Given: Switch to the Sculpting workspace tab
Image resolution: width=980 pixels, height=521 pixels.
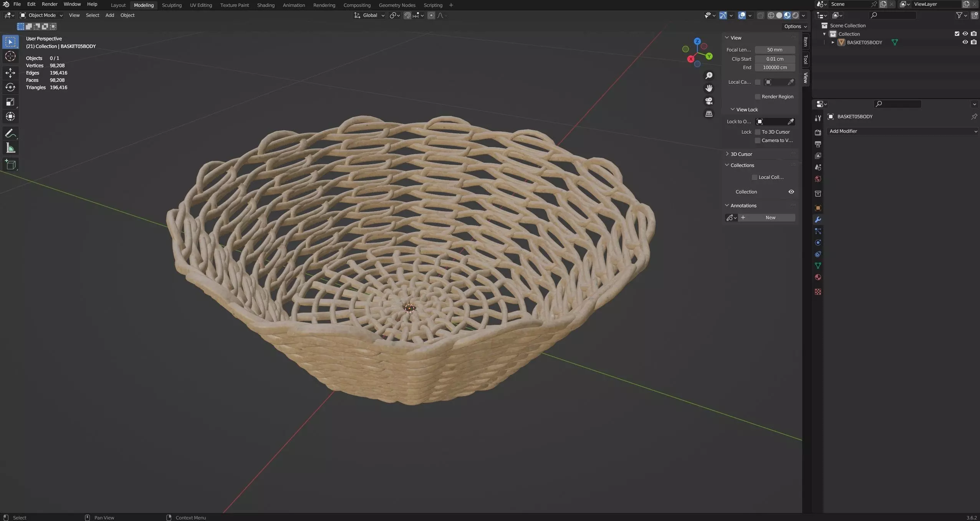Looking at the screenshot, I should [x=172, y=5].
